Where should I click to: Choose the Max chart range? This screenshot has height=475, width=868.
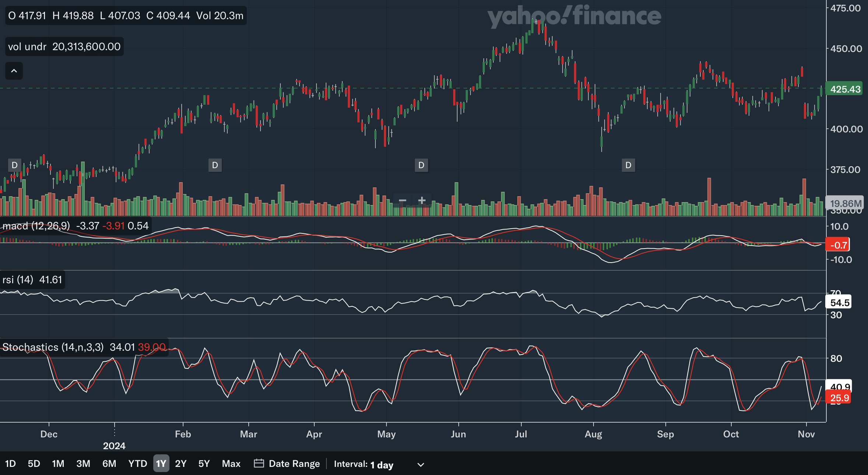click(231, 464)
